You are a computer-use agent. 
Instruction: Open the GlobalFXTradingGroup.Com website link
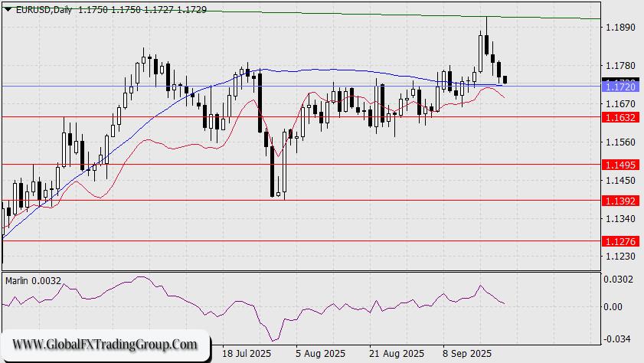105,344
